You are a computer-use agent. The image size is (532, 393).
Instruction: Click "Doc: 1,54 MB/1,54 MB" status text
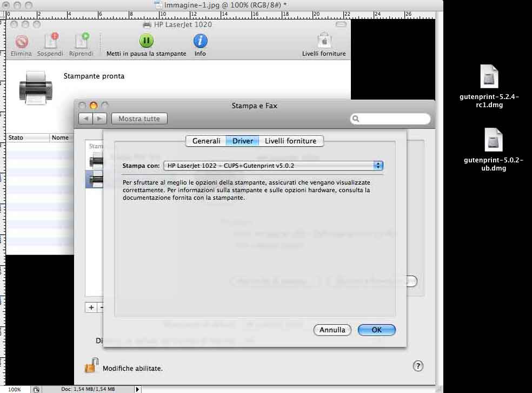(88, 389)
